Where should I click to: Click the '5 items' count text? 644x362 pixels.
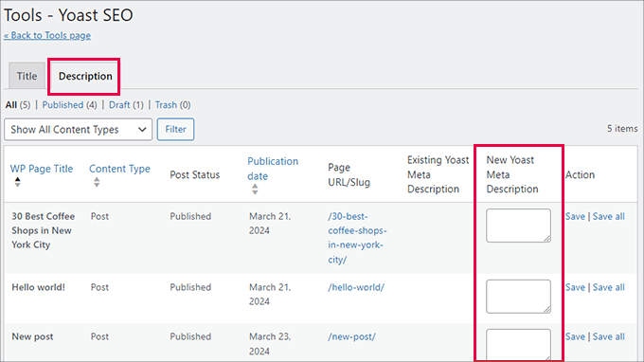[622, 129]
